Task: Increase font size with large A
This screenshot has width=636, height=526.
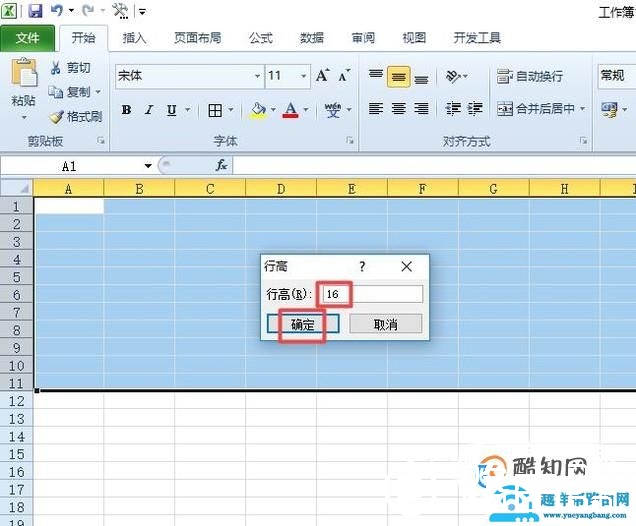Action: point(323,75)
